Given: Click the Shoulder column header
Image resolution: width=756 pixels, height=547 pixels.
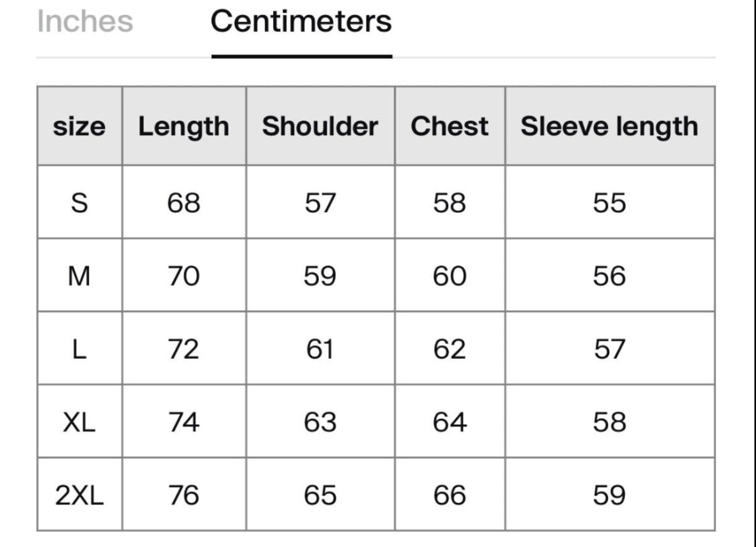Looking at the screenshot, I should click(320, 127).
